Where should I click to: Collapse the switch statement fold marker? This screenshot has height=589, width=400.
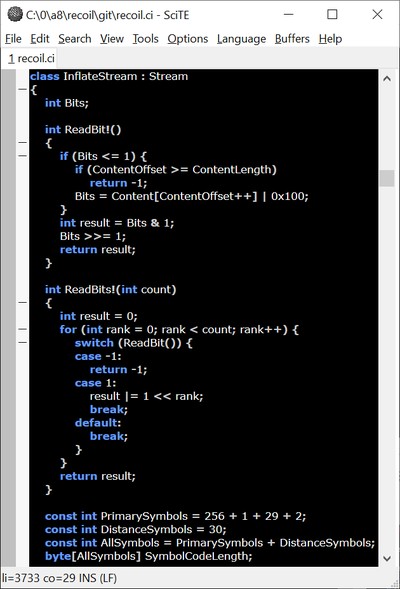[23, 343]
